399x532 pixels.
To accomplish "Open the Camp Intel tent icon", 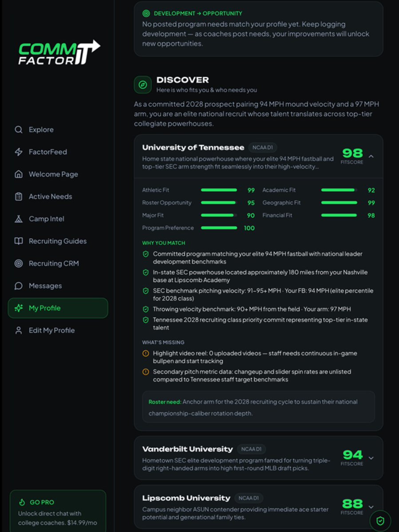I will click(x=19, y=219).
